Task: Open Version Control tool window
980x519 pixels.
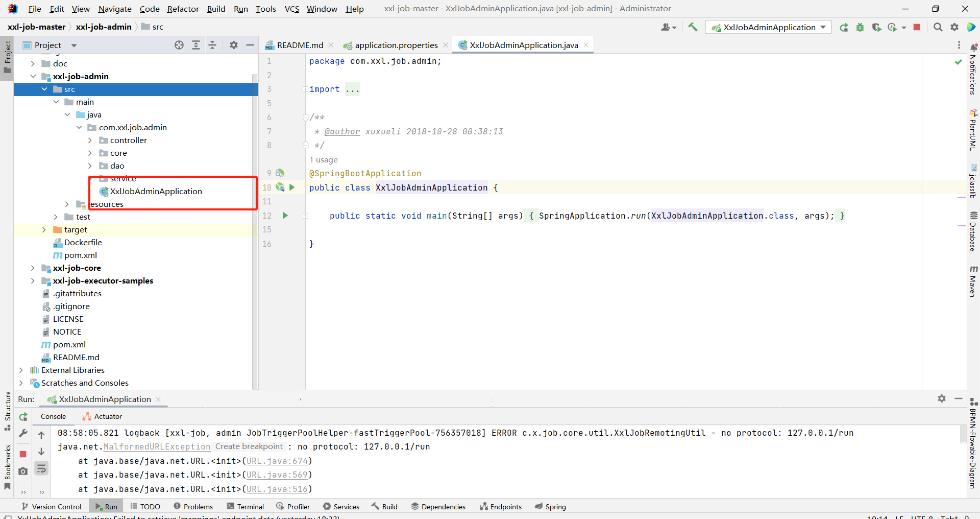Action: click(52, 506)
